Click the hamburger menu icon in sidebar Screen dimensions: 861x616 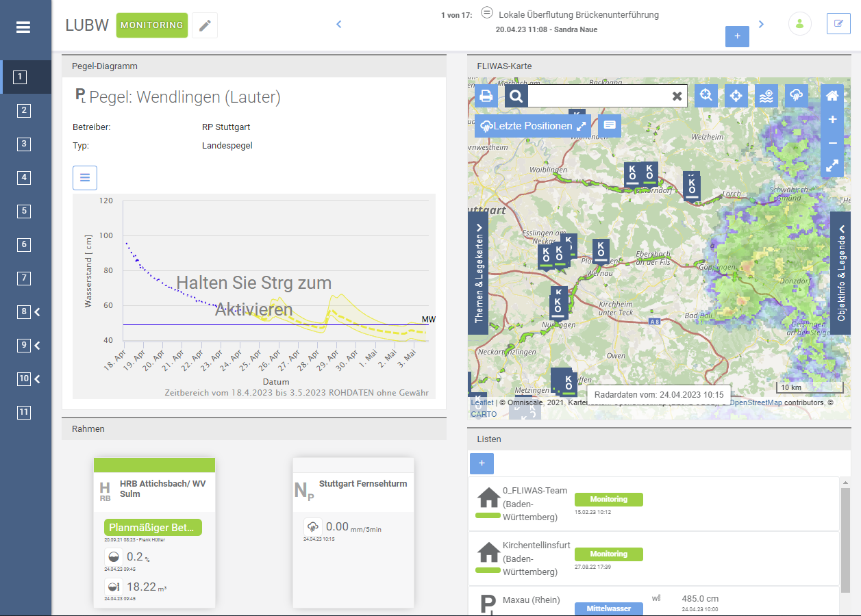click(x=23, y=27)
